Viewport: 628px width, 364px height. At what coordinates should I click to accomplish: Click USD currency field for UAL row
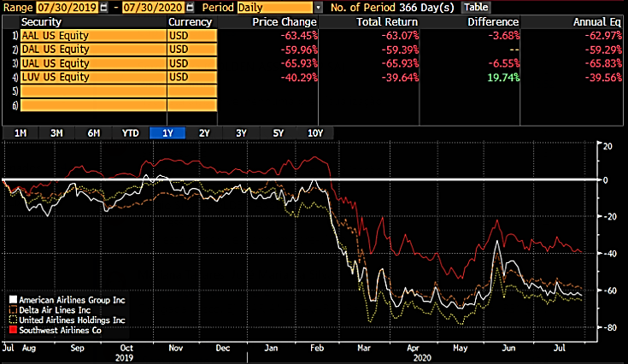[x=192, y=63]
